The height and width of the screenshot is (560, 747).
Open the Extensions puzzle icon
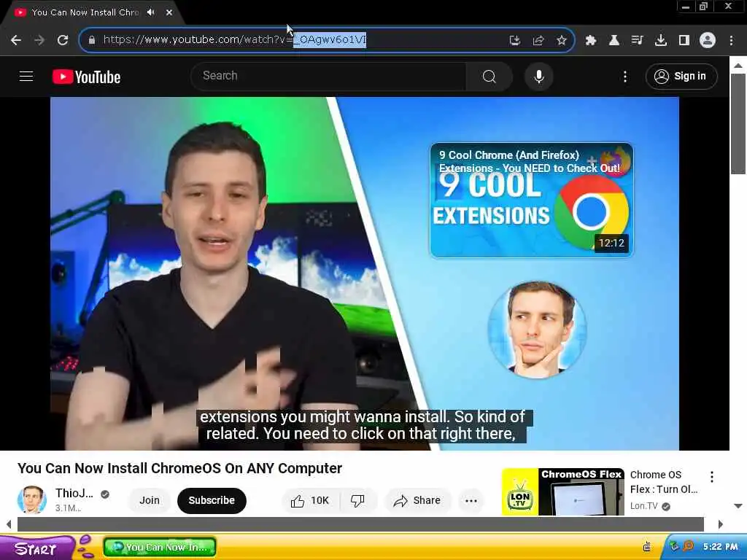pos(591,40)
